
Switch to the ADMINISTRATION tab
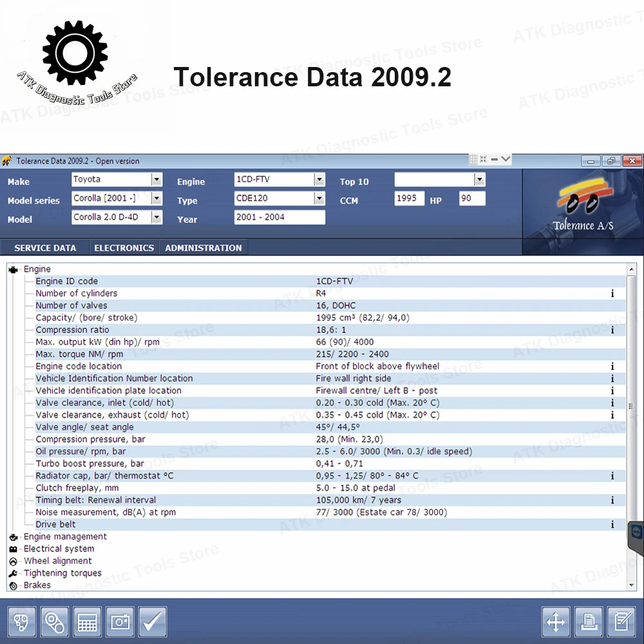[x=204, y=248]
